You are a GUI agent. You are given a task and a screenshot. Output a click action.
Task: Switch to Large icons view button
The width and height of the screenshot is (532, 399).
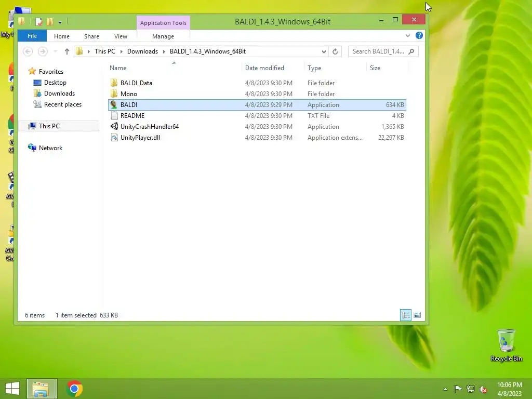tap(417, 315)
